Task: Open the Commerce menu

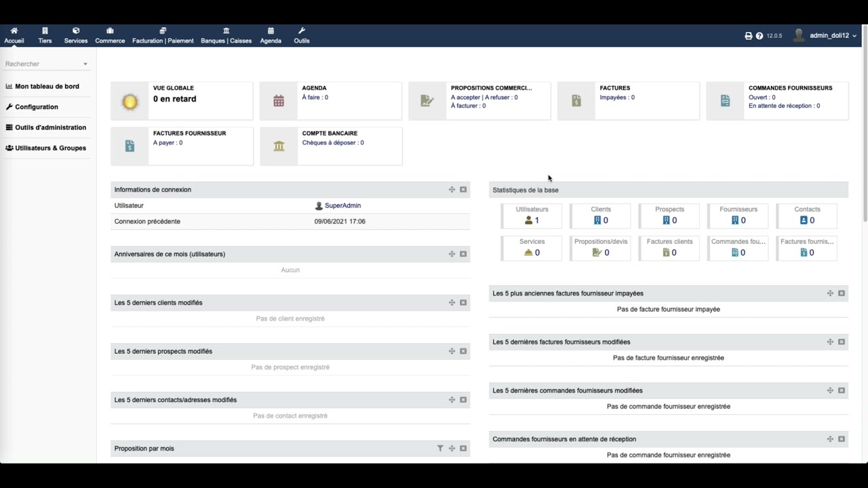Action: [x=110, y=36]
